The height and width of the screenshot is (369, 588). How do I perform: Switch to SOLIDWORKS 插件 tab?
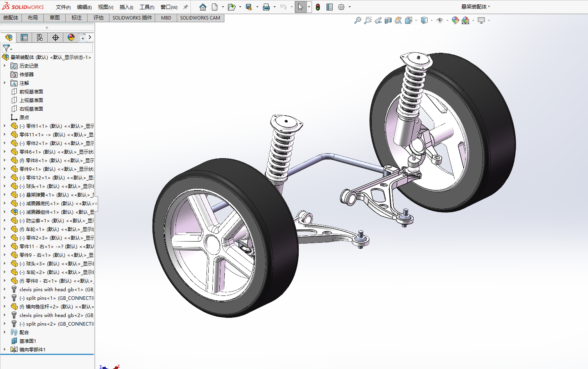132,18
